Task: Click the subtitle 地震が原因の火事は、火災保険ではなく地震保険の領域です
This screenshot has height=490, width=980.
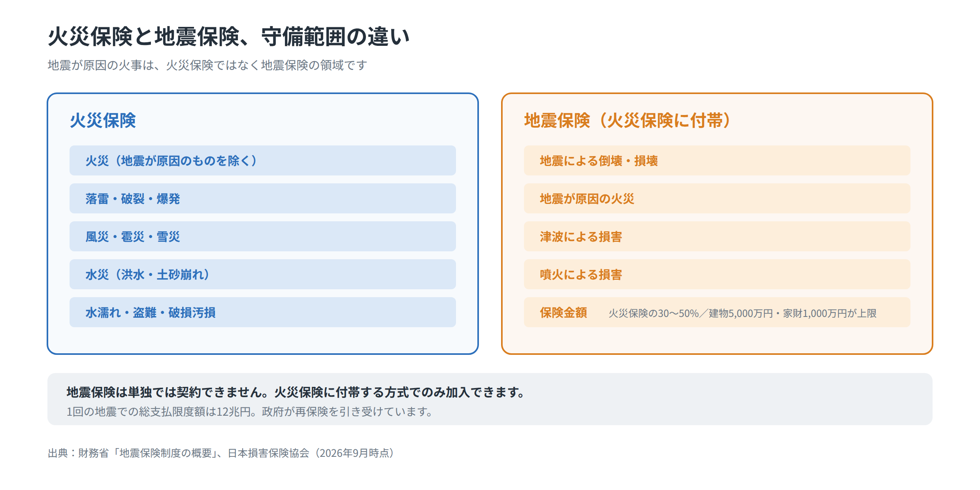Action: pyautogui.click(x=207, y=65)
